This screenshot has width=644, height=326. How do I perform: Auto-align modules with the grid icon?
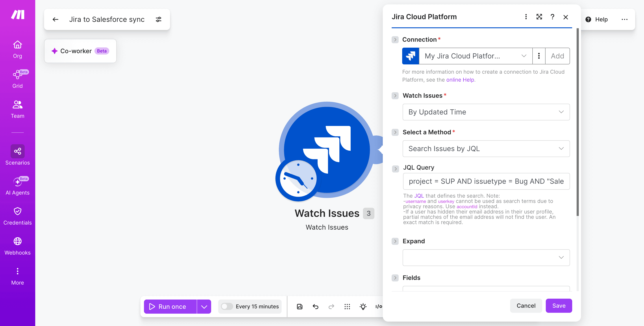click(347, 306)
